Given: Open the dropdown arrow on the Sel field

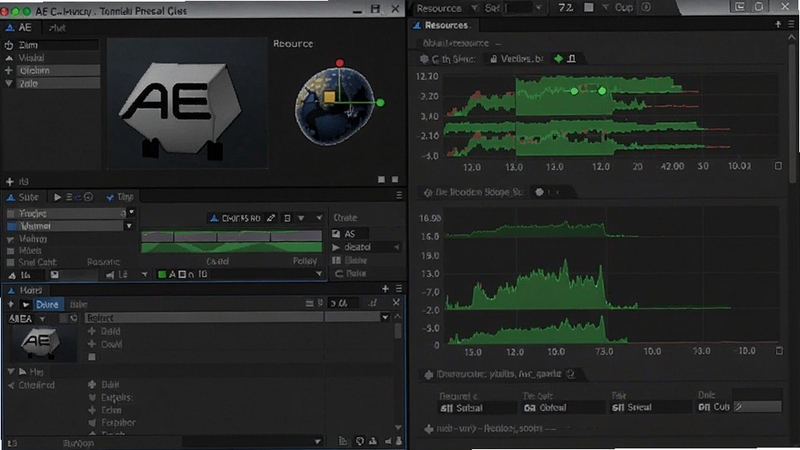Looking at the screenshot, I should coord(538,8).
